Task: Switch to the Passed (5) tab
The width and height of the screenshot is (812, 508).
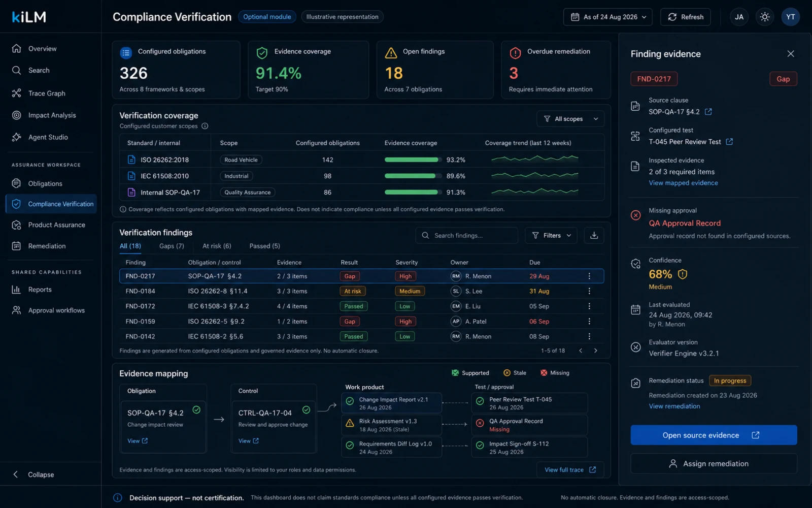Action: [x=264, y=246]
